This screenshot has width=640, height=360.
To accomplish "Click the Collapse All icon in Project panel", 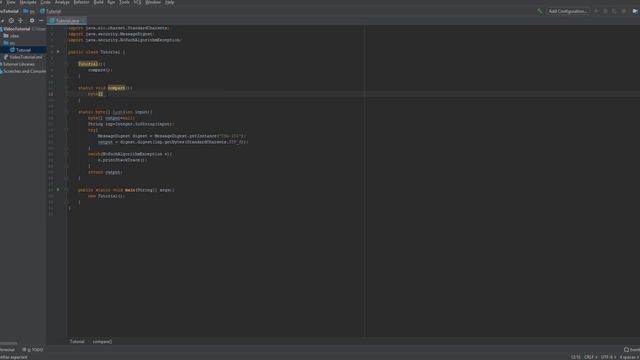I will pyautogui.click(x=20, y=20).
